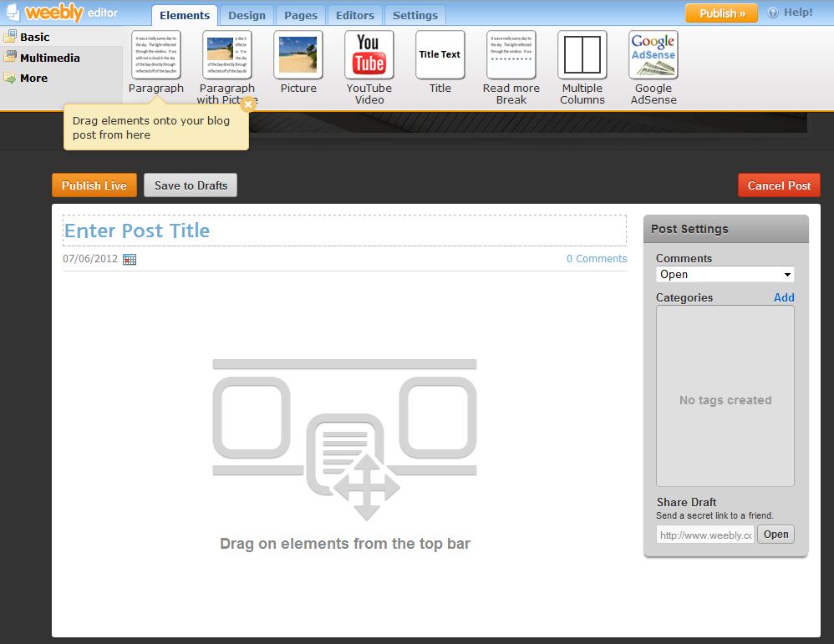The height and width of the screenshot is (644, 834).
Task: Select the Paragraph element icon
Action: pyautogui.click(x=156, y=55)
